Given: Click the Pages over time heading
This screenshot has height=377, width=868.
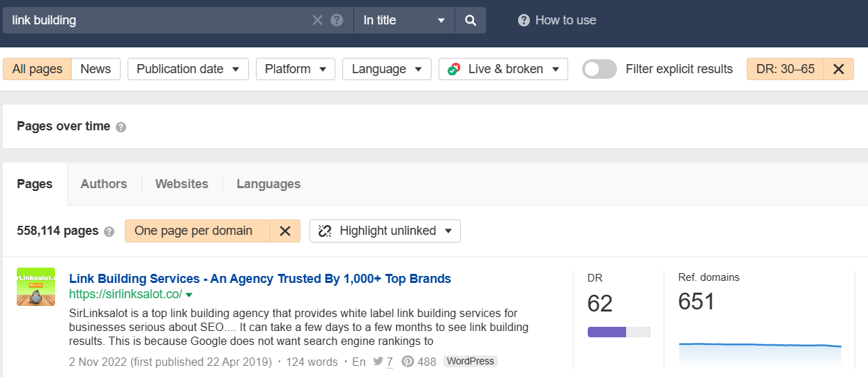Looking at the screenshot, I should [63, 126].
